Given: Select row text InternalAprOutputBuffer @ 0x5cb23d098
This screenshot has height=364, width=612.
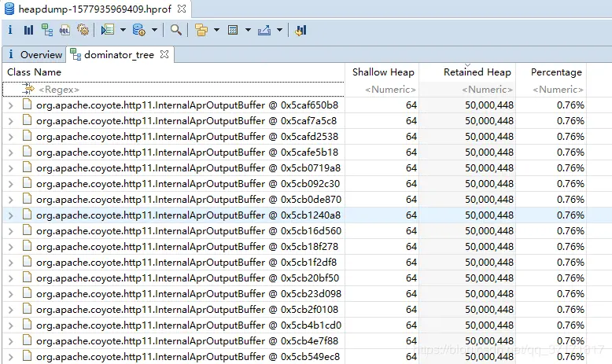Looking at the screenshot, I should 189,294.
